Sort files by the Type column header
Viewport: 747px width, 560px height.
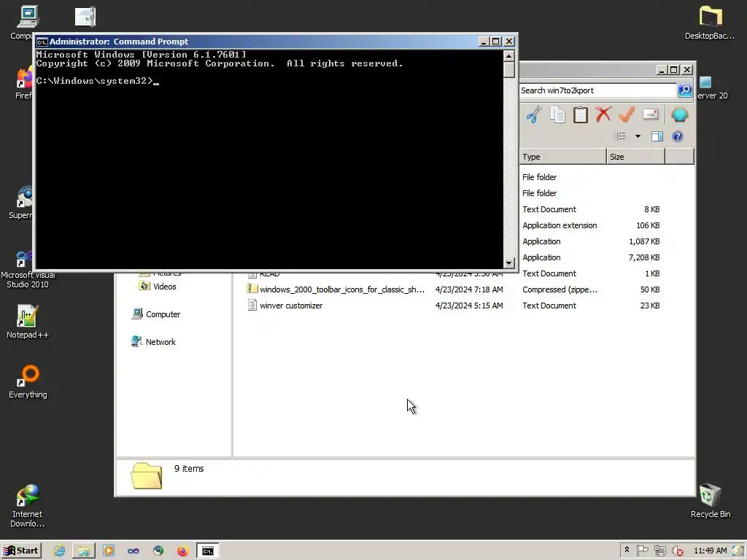point(562,157)
